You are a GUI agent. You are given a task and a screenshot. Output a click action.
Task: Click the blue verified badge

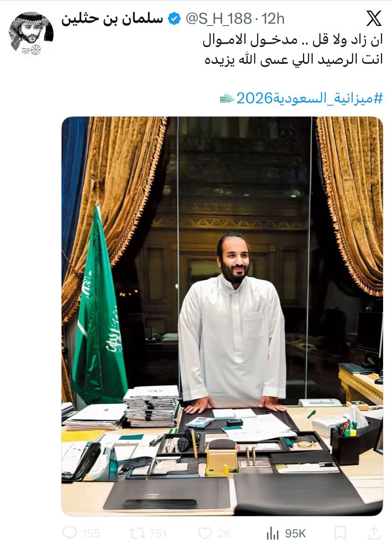[x=174, y=18]
